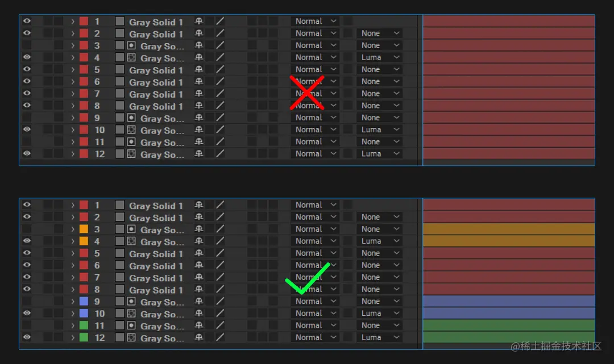Screen dimensions: 614x364
Task: Expand green layer 12 properties
Action: pyautogui.click(x=73, y=337)
